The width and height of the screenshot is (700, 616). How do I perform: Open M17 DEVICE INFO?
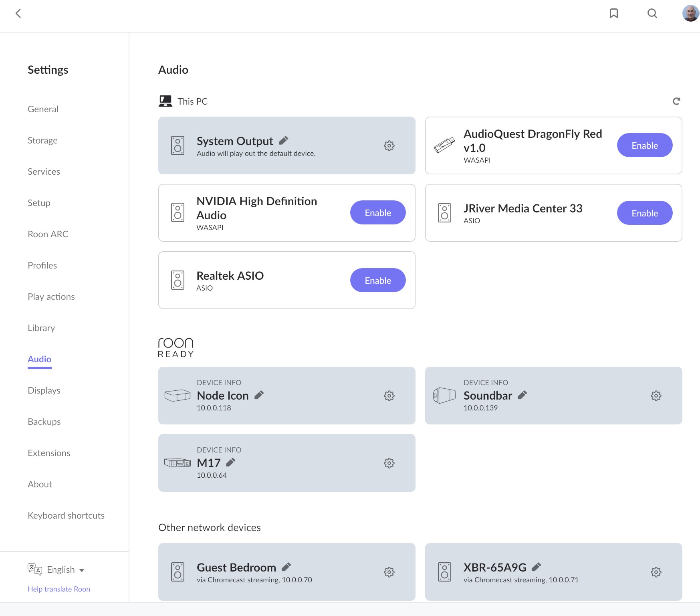pos(219,450)
